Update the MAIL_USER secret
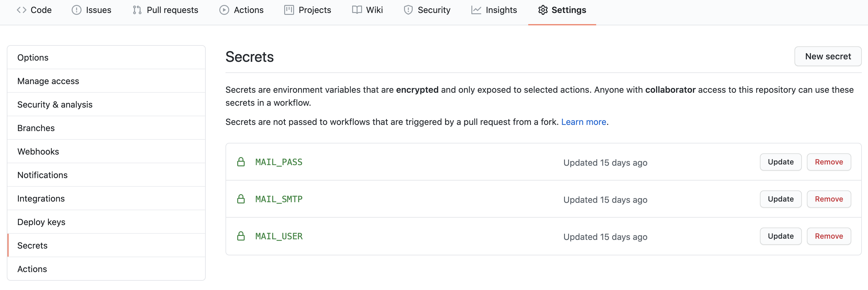 point(780,236)
